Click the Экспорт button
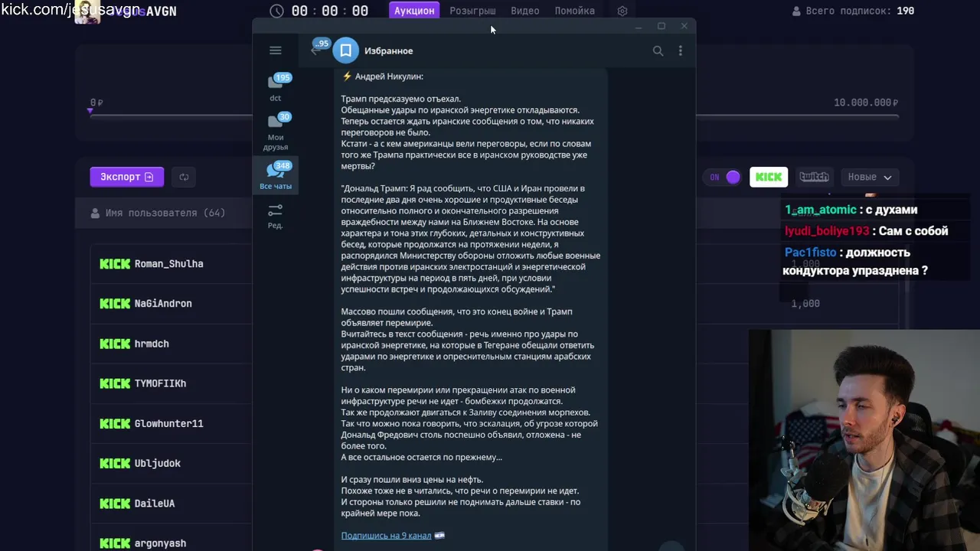 127,177
